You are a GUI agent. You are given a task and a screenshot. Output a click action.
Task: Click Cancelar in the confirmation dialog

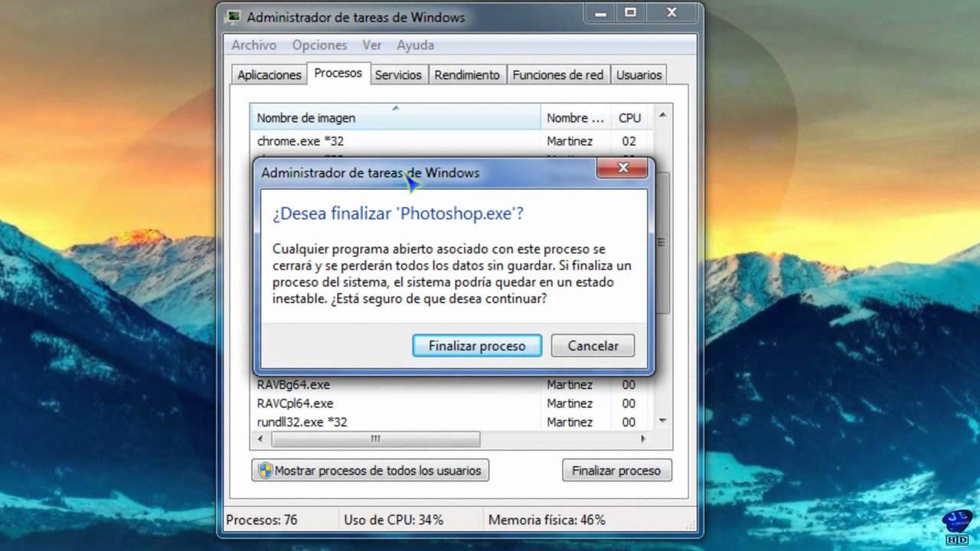pos(593,346)
